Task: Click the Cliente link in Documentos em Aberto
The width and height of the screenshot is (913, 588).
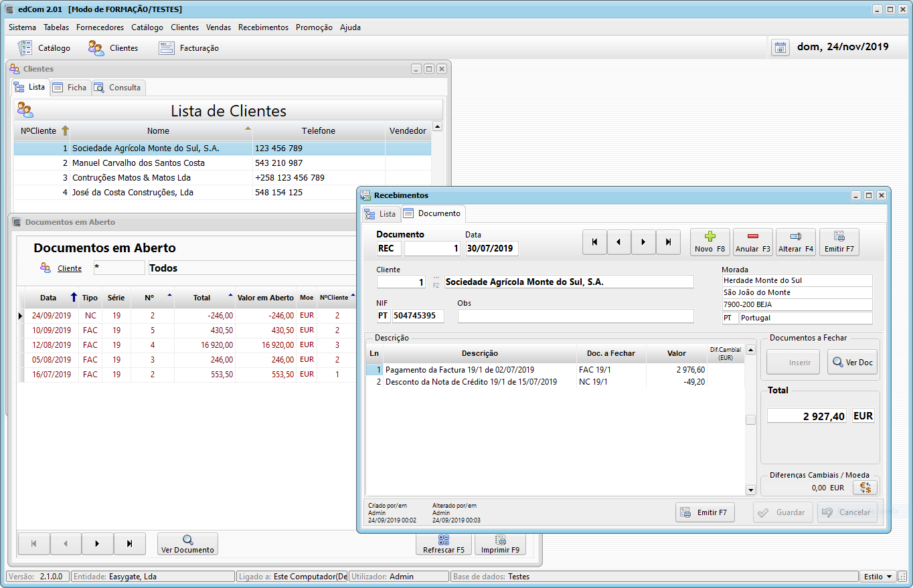Action: pyautogui.click(x=70, y=268)
